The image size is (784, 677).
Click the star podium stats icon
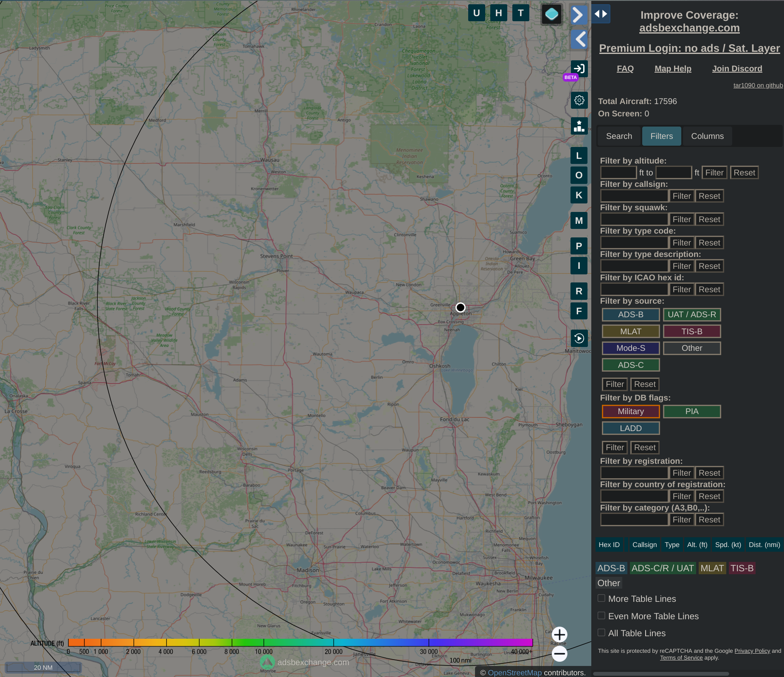click(x=579, y=126)
